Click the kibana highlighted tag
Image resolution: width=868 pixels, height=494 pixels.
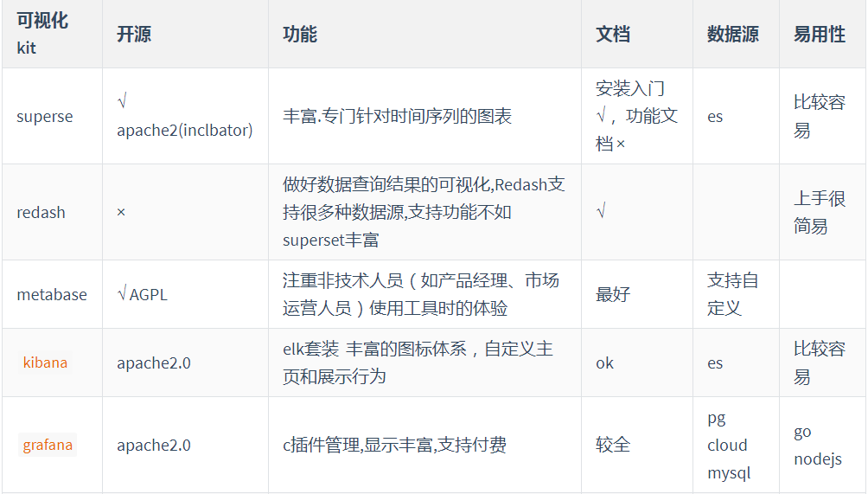pos(45,362)
